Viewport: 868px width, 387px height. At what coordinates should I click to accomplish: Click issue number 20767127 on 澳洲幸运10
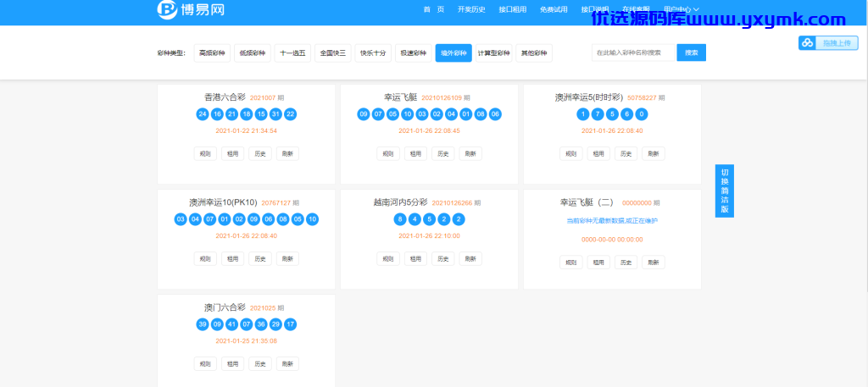click(275, 203)
